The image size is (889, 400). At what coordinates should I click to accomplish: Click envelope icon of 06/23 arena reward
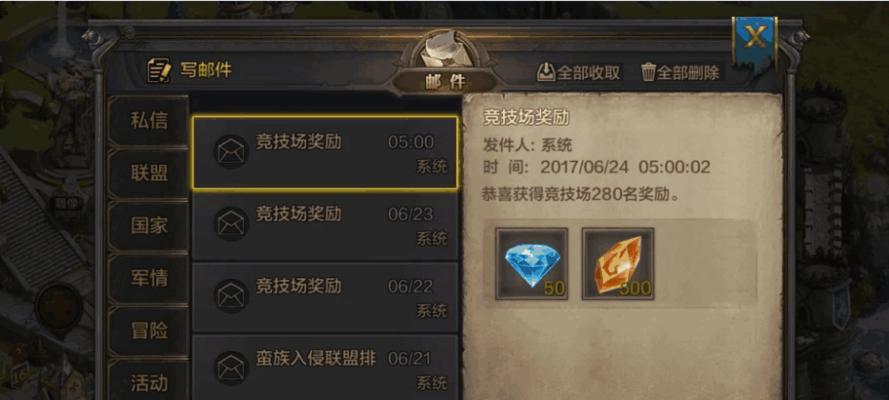pyautogui.click(x=231, y=224)
